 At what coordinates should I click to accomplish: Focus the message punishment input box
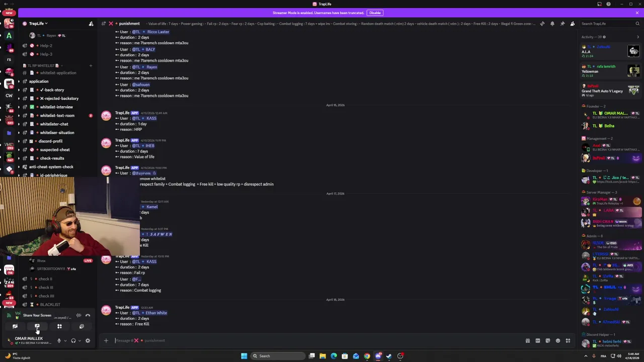(x=317, y=341)
